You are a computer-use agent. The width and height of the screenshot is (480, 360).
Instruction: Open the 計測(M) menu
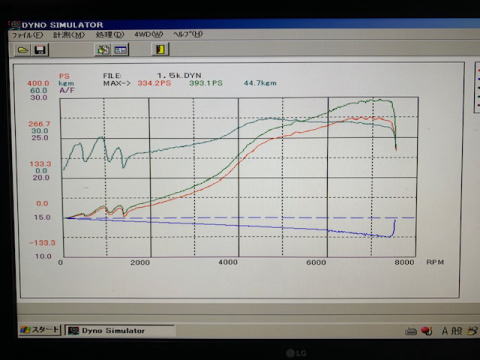[x=69, y=35]
